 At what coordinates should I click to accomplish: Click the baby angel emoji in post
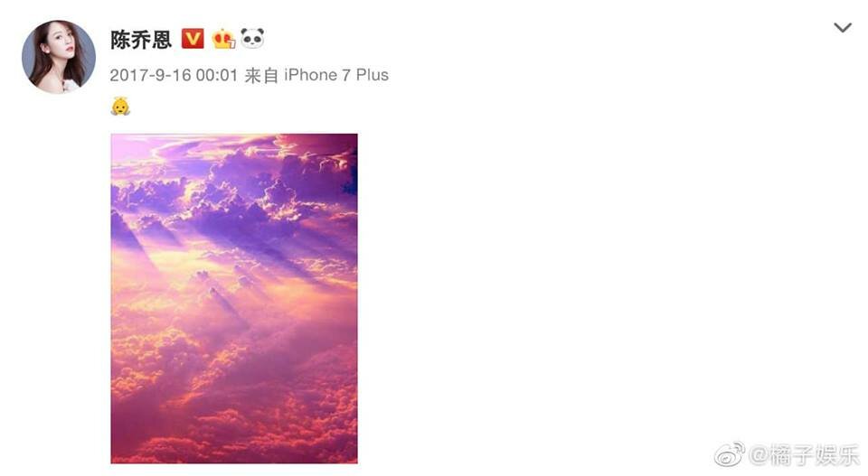coord(120,107)
